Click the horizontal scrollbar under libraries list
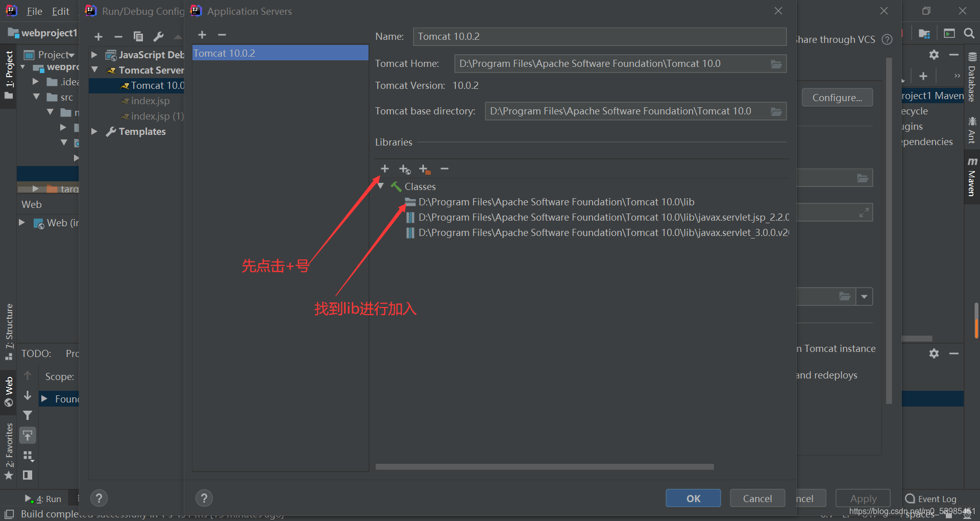This screenshot has height=521, width=980. click(545, 467)
